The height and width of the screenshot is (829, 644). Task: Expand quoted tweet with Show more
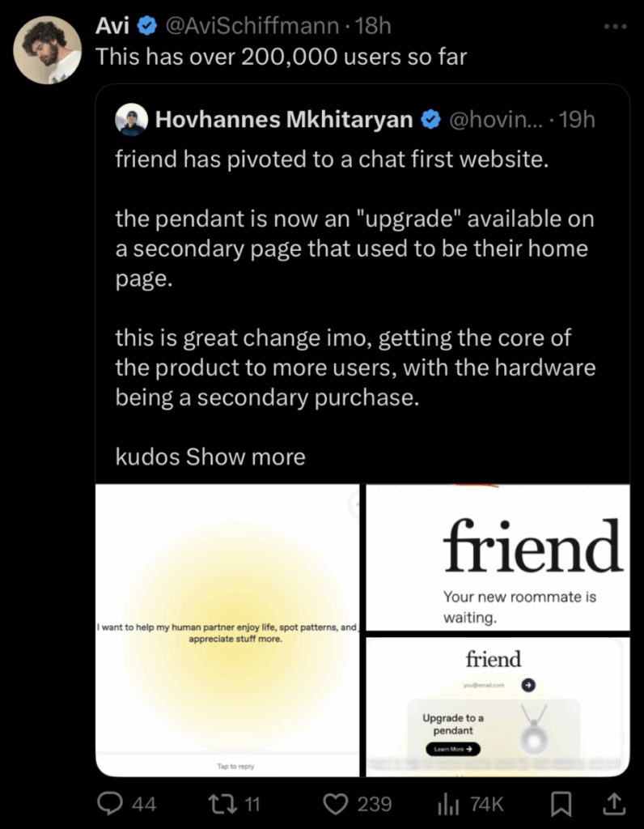pos(246,457)
